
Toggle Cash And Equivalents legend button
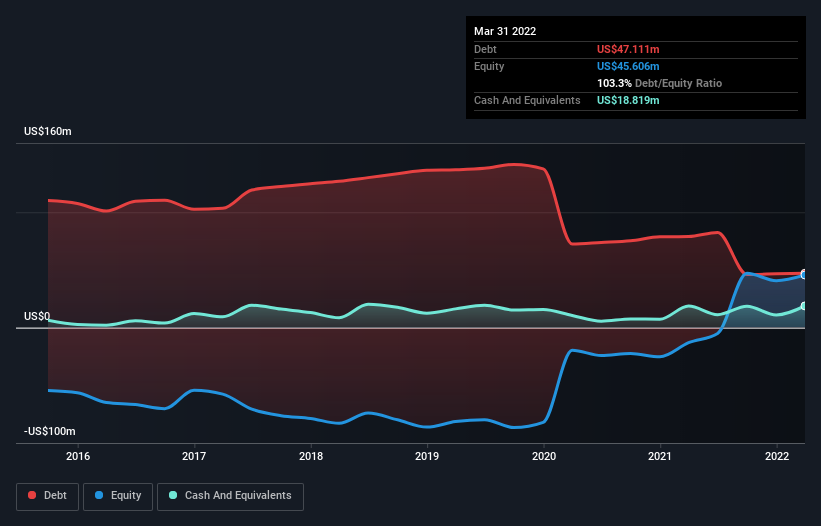click(230, 496)
